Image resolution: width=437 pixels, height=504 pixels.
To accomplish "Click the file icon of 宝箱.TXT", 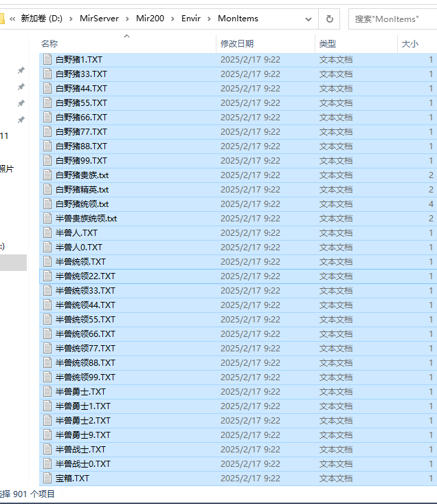I will [x=47, y=479].
